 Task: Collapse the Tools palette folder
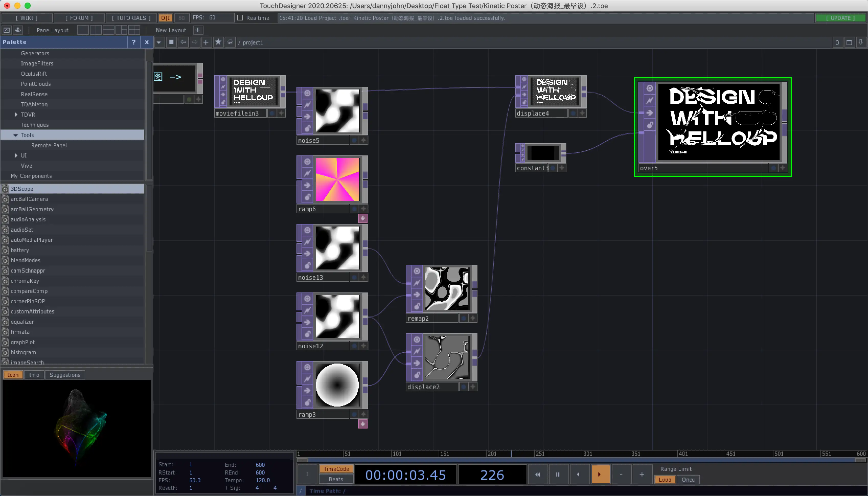16,135
